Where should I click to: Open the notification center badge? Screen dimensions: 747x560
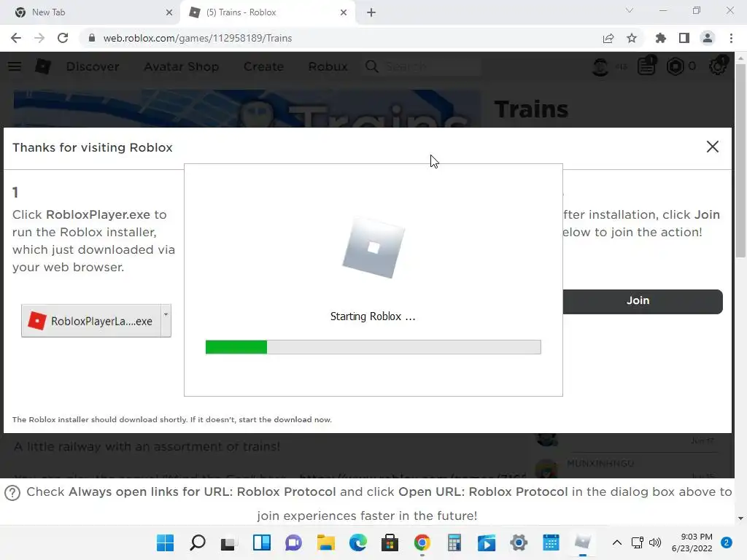tap(727, 542)
